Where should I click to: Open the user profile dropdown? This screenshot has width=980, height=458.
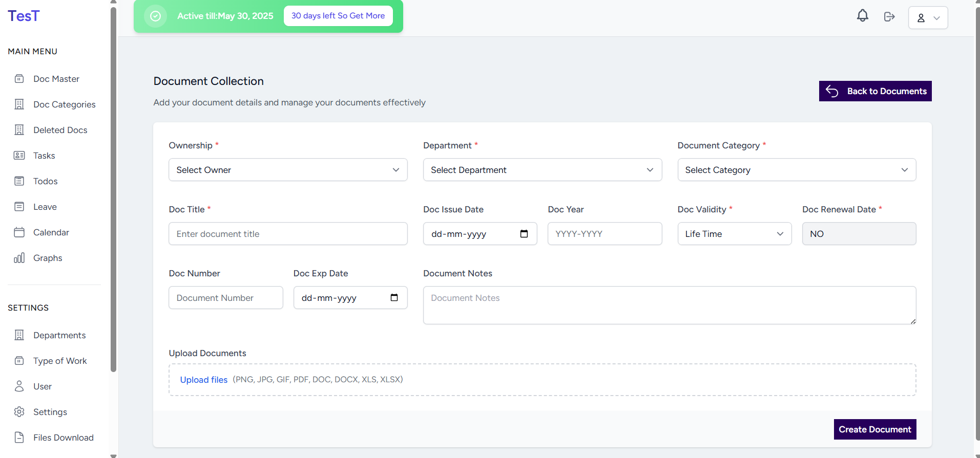point(928,17)
